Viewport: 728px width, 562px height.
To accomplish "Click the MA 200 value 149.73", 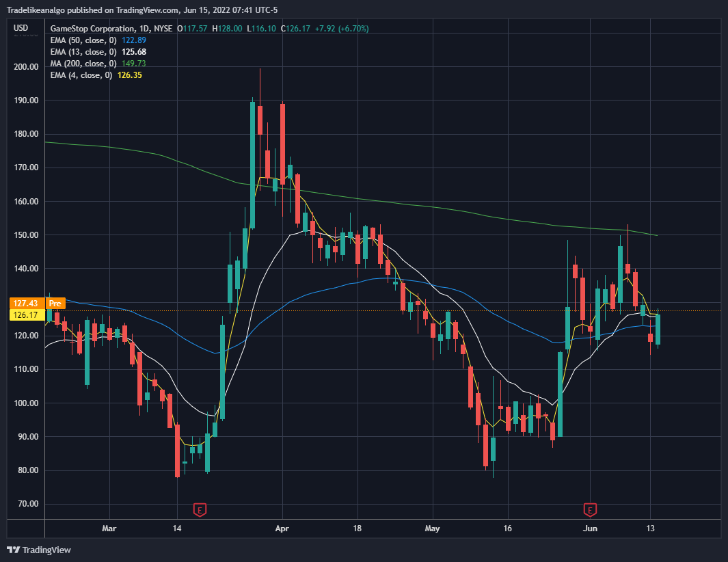I will (134, 64).
